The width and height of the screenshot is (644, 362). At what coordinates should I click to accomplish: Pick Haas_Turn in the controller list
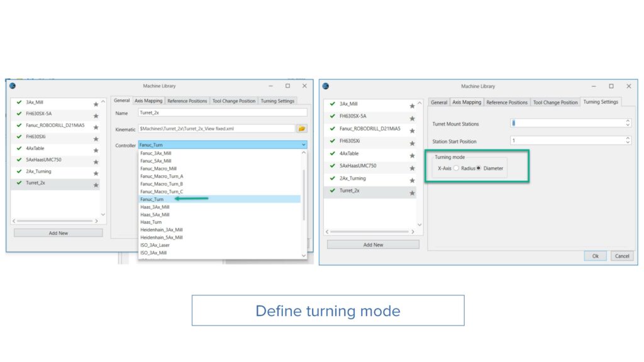[151, 222]
